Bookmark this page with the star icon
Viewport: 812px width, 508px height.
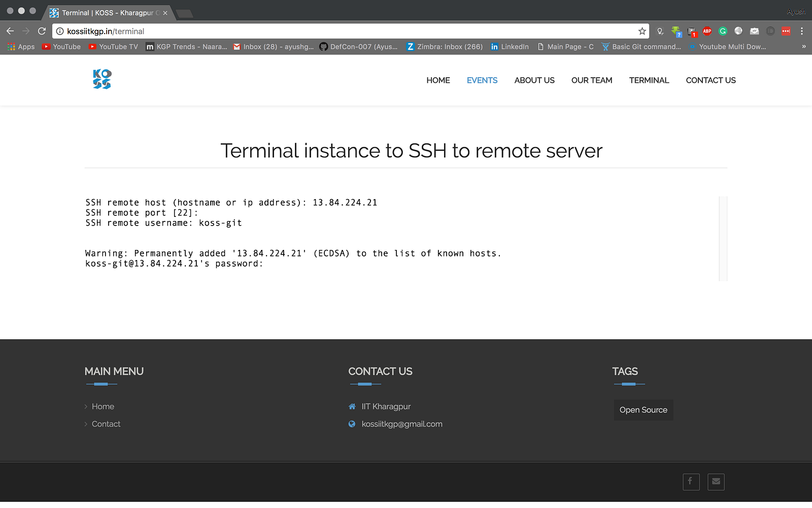pos(642,31)
